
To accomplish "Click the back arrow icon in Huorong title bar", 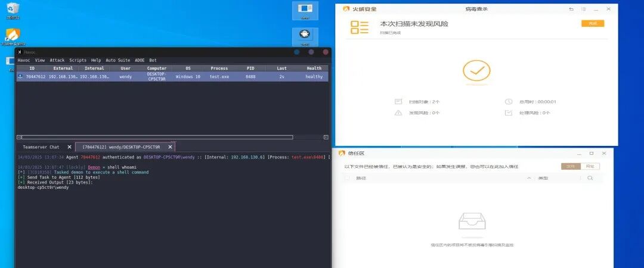I will (571, 9).
